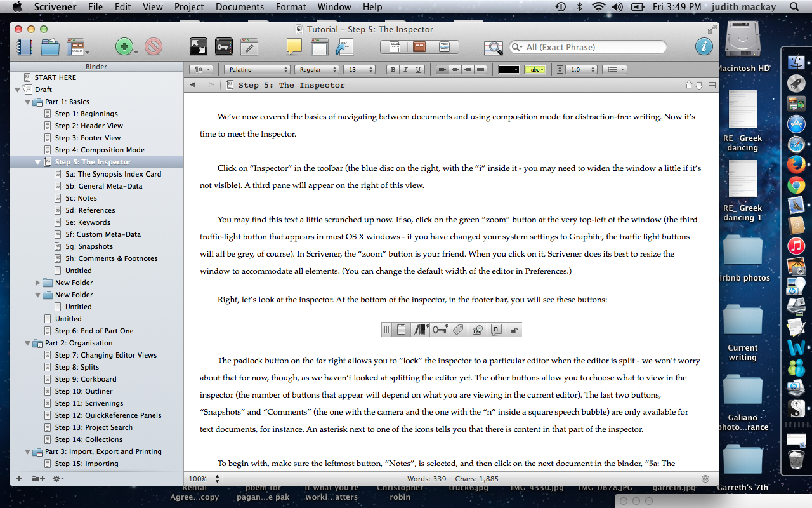Go to previous document arrow in header

pos(689,85)
